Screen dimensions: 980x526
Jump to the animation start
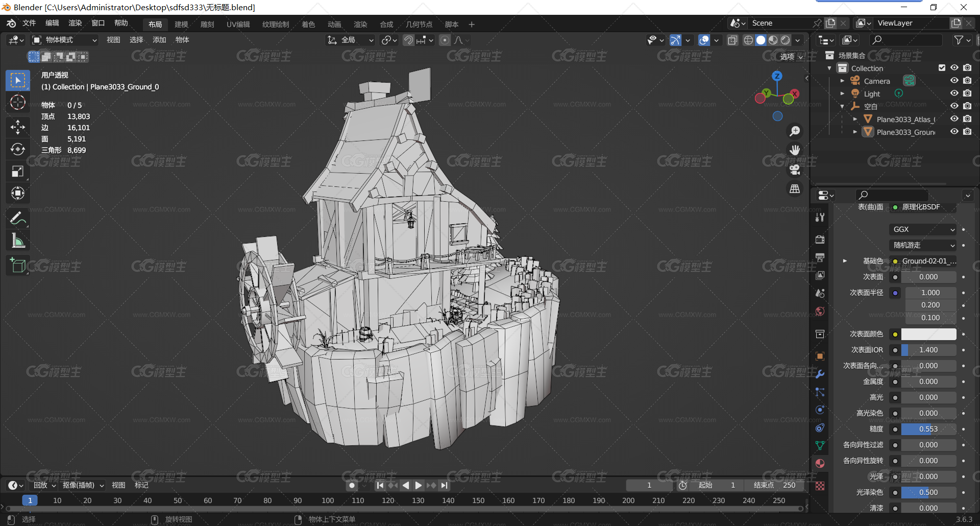(380, 485)
